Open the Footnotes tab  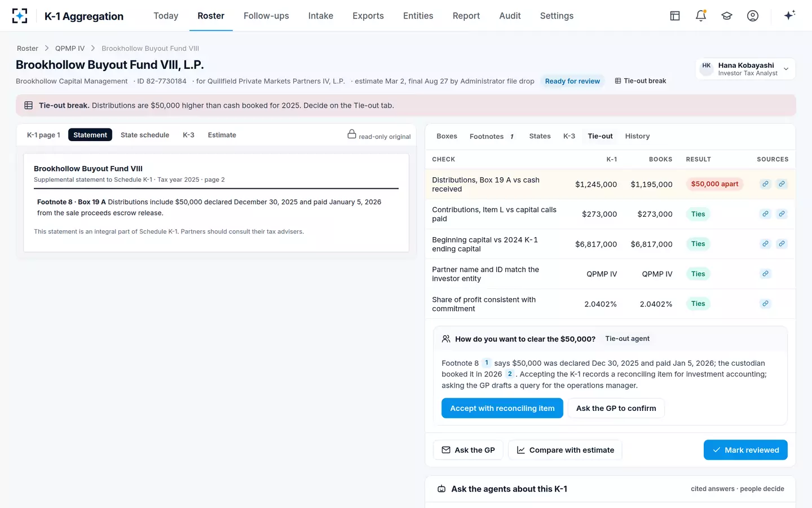[x=492, y=136]
